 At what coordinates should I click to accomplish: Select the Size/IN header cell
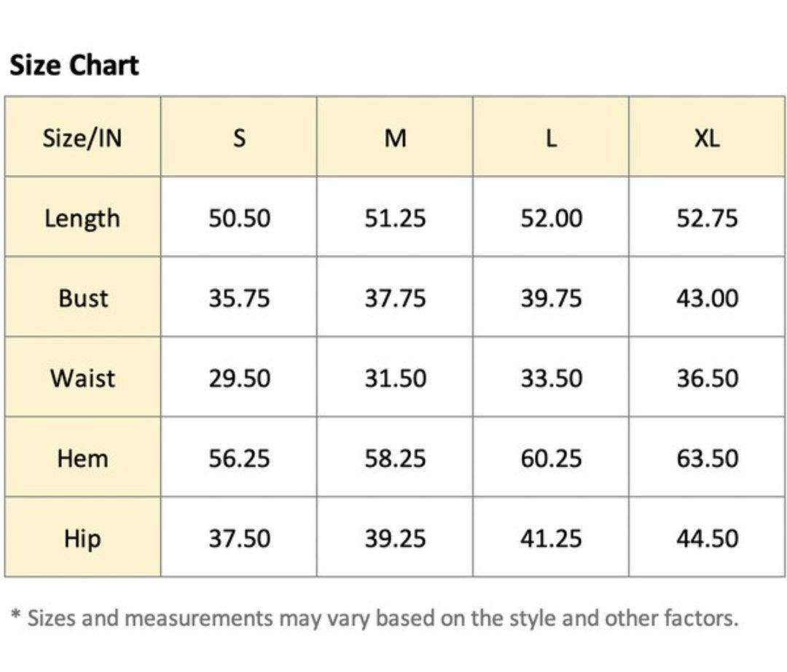point(82,138)
